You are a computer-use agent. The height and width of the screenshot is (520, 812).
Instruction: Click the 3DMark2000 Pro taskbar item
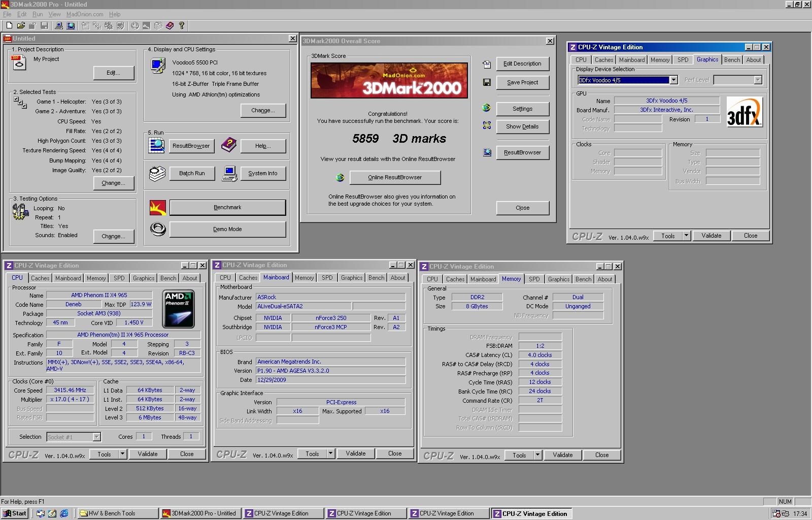[200, 513]
